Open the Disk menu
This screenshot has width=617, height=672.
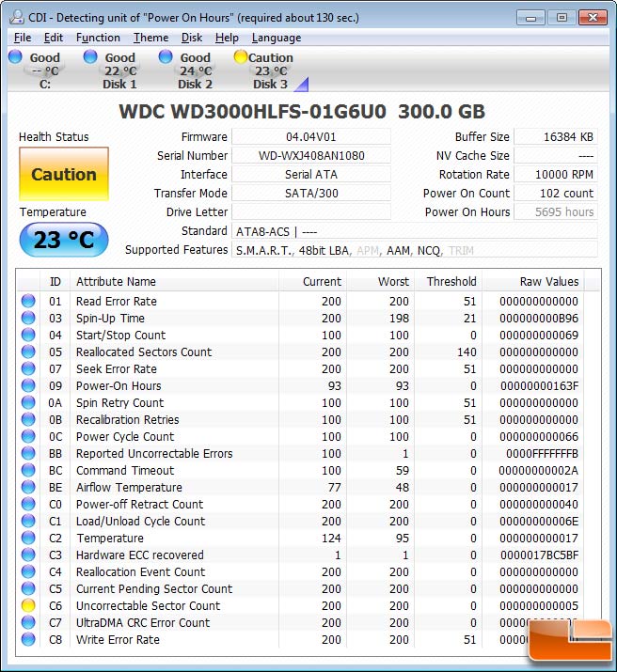[x=192, y=38]
